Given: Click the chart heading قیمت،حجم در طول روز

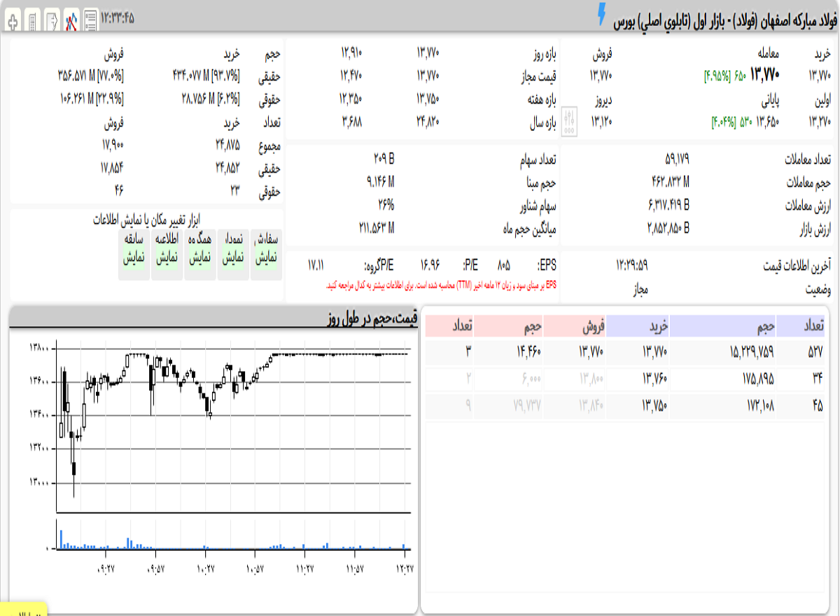Looking at the screenshot, I should pyautogui.click(x=373, y=319).
